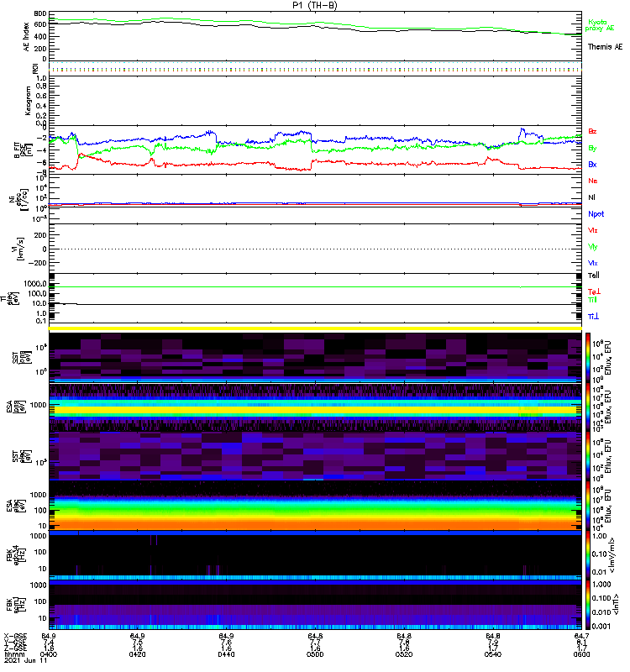Click the FBK edc34 mV/m color bar

click(588, 555)
